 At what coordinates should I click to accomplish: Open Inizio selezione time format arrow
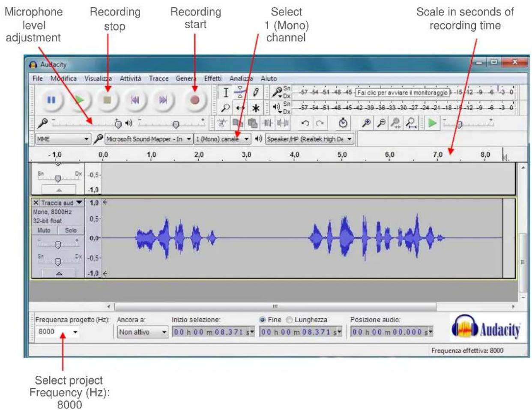point(252,332)
